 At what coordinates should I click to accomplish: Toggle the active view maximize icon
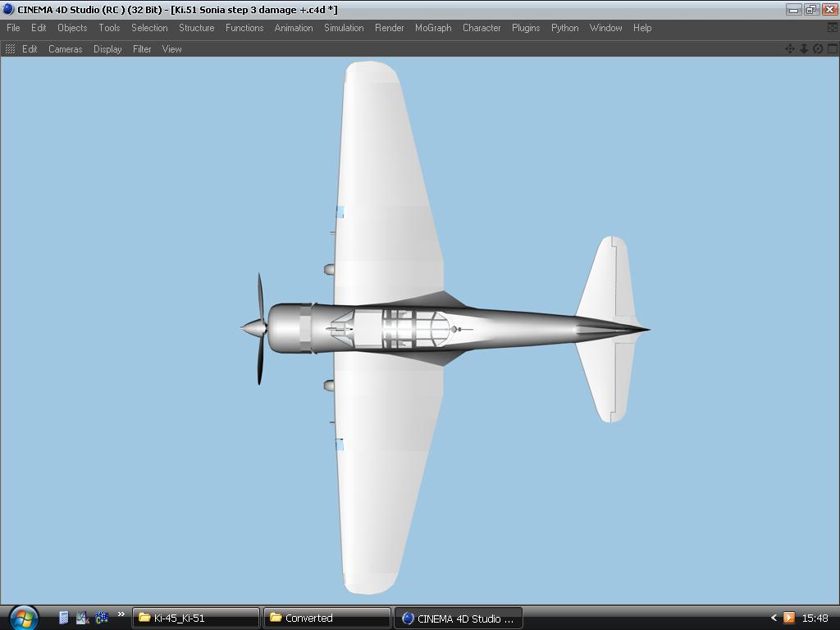(x=832, y=49)
